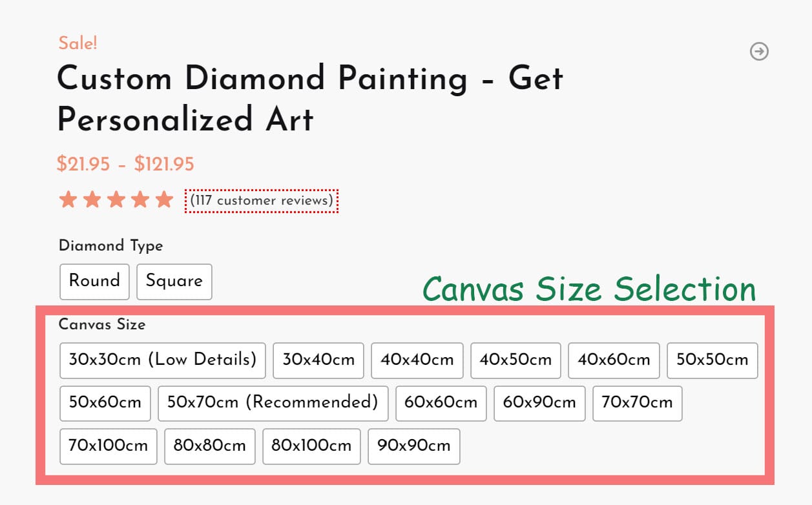
Task: Choose the 60x60cm canvas size
Action: click(x=441, y=403)
